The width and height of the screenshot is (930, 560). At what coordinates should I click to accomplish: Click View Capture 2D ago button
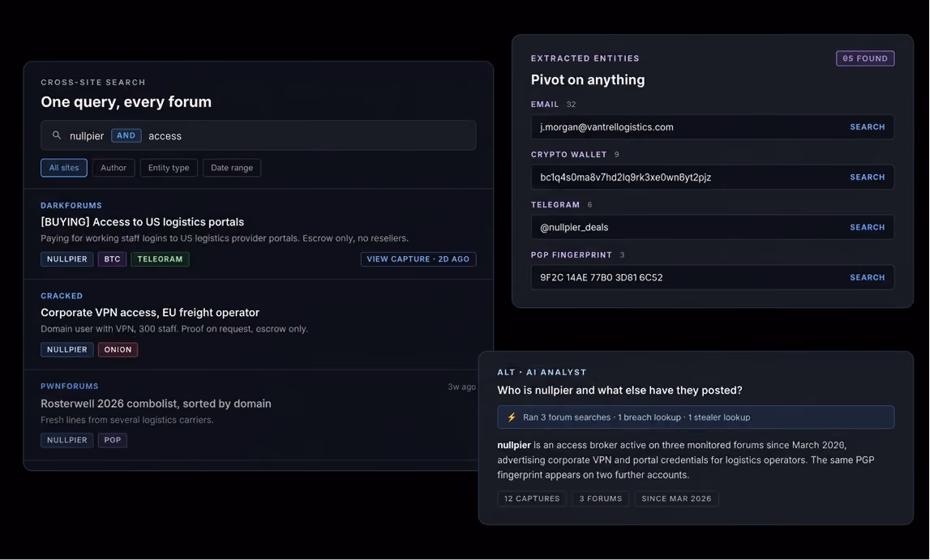(418, 259)
